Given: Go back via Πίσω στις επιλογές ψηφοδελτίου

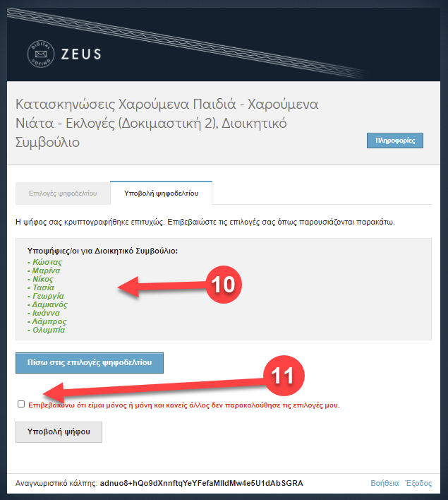Looking at the screenshot, I should click(x=90, y=363).
